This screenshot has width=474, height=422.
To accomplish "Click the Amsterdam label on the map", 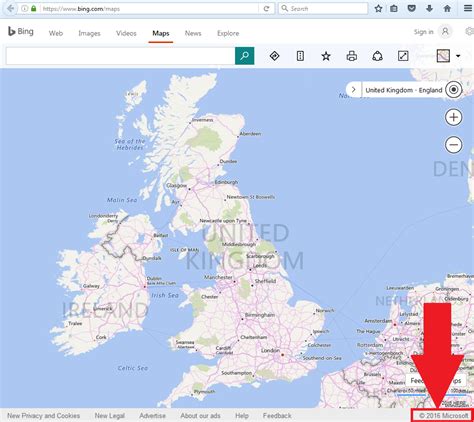I will [x=378, y=321].
